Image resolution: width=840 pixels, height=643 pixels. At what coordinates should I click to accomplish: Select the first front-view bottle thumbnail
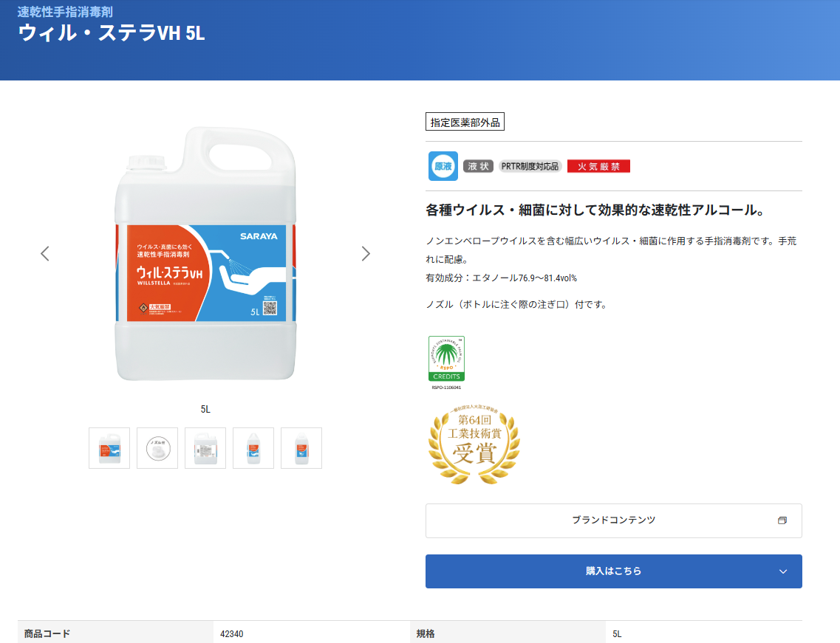click(x=109, y=448)
